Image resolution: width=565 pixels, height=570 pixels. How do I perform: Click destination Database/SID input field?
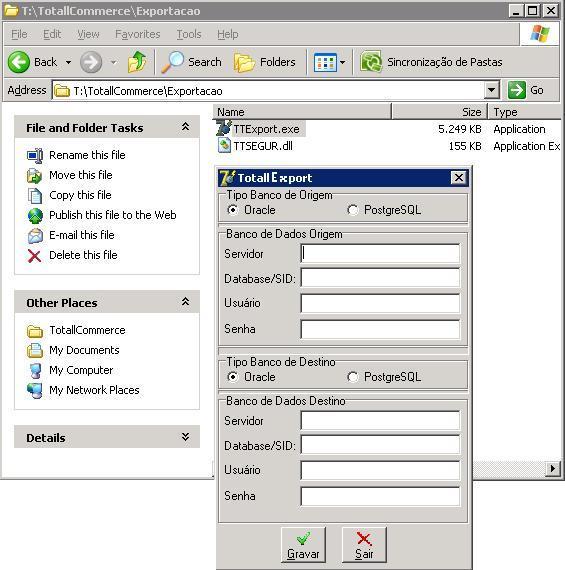tap(380, 445)
